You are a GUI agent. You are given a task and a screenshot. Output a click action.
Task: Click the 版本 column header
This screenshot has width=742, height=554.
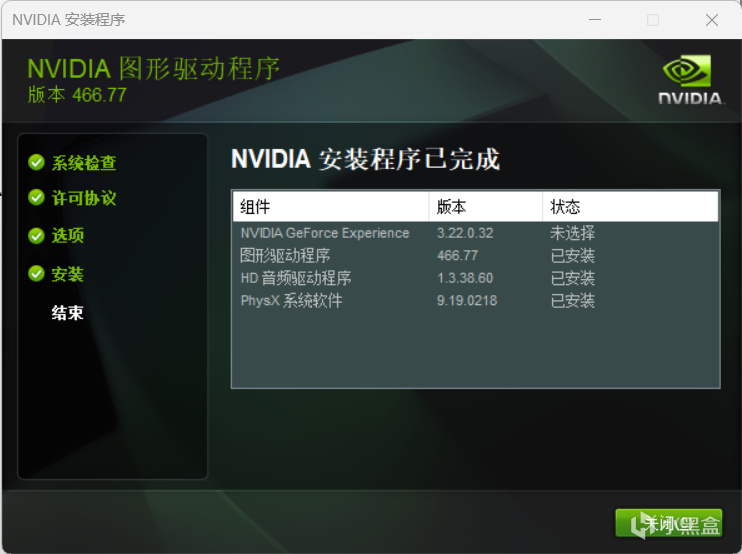(x=486, y=207)
